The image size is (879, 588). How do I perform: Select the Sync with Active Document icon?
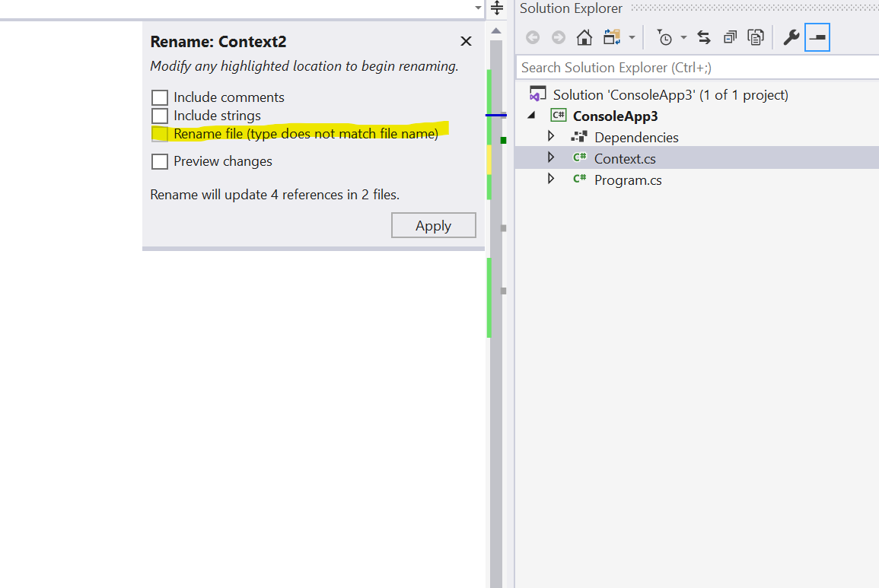click(x=703, y=37)
